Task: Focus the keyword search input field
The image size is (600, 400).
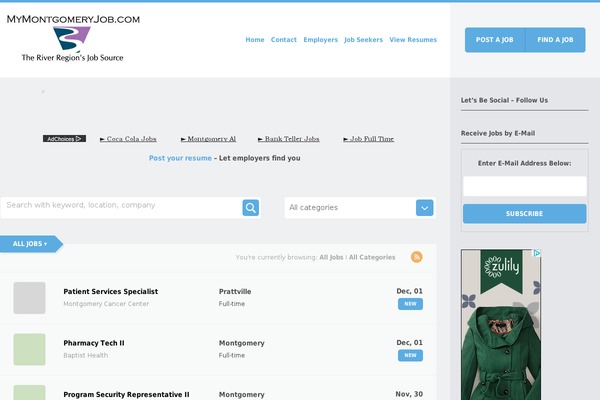Action: pos(122,208)
